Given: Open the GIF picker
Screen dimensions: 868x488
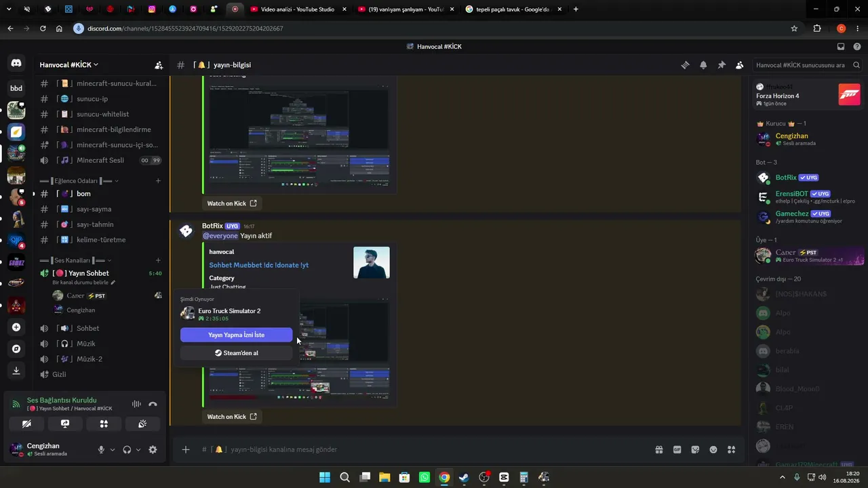Looking at the screenshot, I should pyautogui.click(x=677, y=449).
